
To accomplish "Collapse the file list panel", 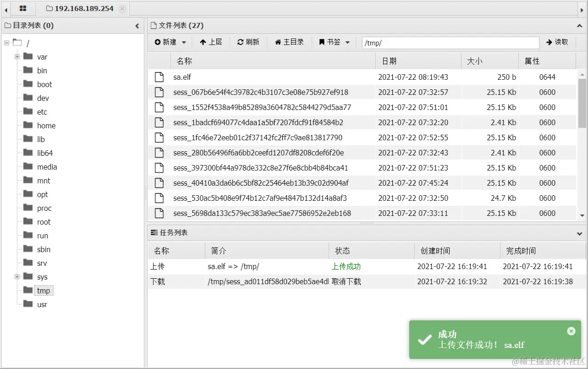I will (x=580, y=26).
